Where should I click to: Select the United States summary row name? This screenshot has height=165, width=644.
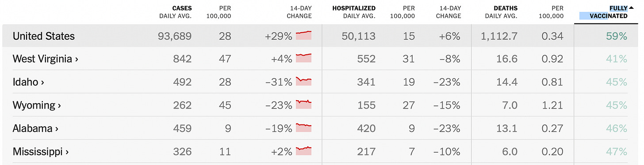pyautogui.click(x=44, y=36)
